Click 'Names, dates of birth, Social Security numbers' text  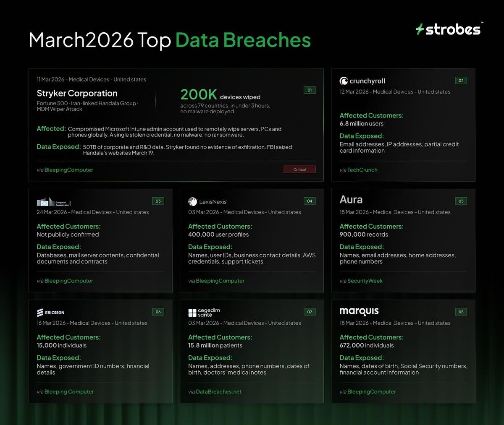[403, 366]
